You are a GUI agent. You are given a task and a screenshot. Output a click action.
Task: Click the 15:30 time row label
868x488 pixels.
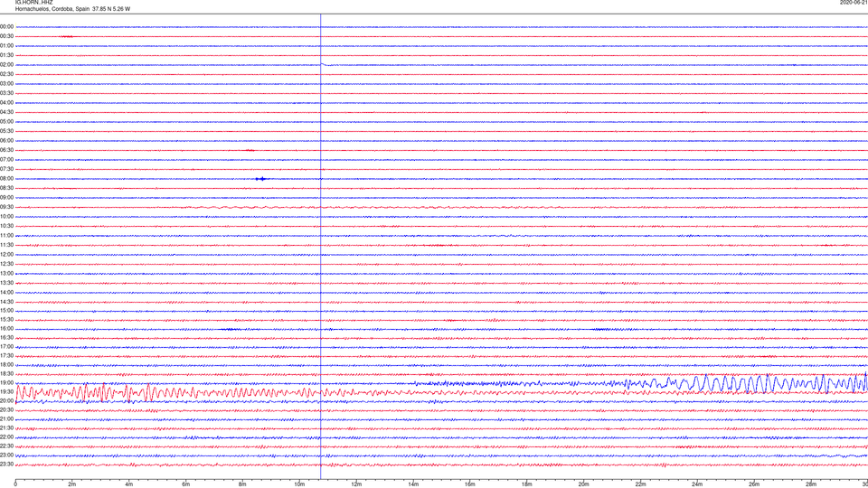pyautogui.click(x=6, y=319)
